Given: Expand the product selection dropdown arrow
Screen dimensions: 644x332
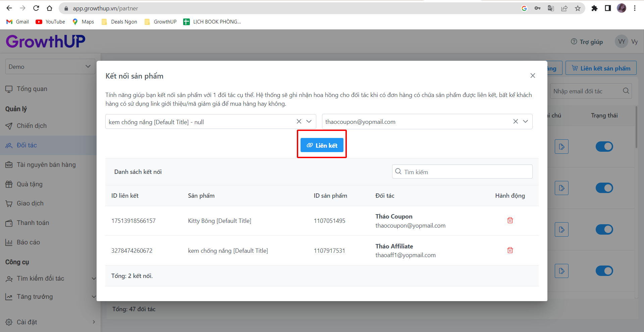Looking at the screenshot, I should click(309, 122).
